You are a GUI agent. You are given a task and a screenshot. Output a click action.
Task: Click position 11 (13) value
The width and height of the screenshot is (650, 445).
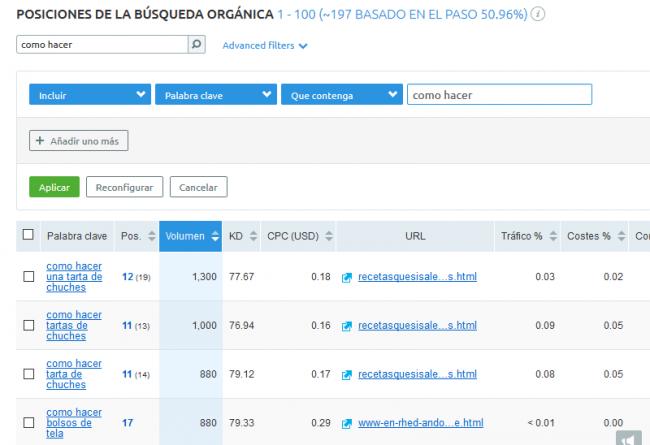(136, 326)
